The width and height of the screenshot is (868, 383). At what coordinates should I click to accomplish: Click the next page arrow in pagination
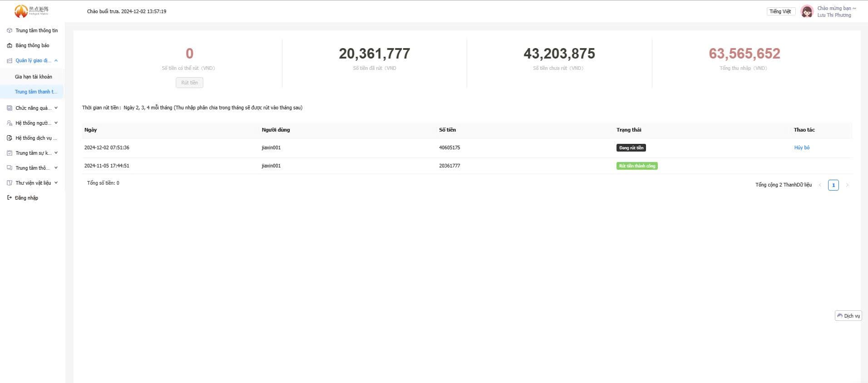pos(847,185)
